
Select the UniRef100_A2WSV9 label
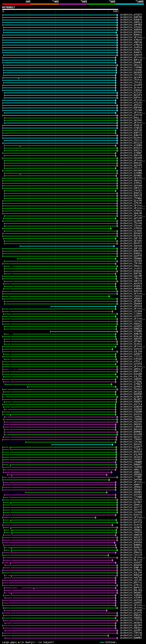point(131,55)
